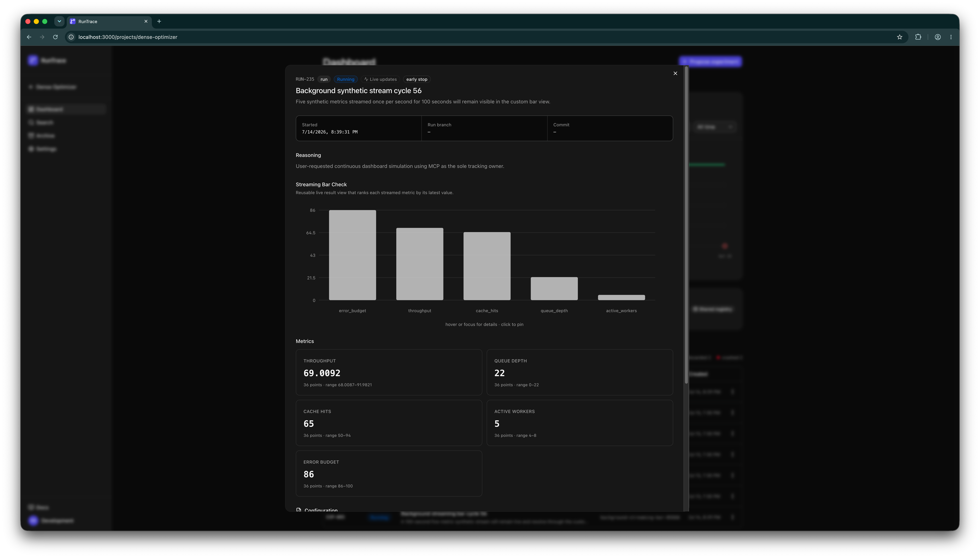This screenshot has width=980, height=558.
Task: Click the browser back arrow
Action: (x=29, y=37)
